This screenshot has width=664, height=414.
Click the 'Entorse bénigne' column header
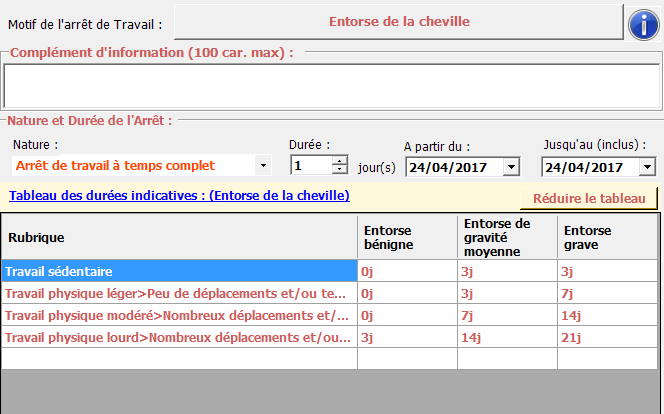pyautogui.click(x=406, y=237)
